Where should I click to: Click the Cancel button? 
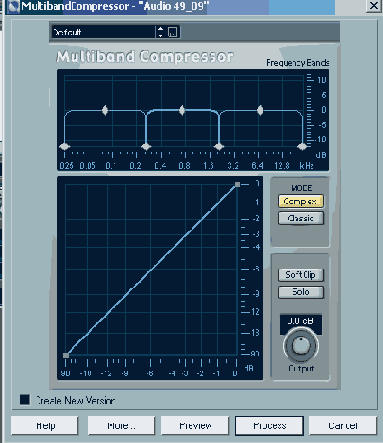pos(343,426)
